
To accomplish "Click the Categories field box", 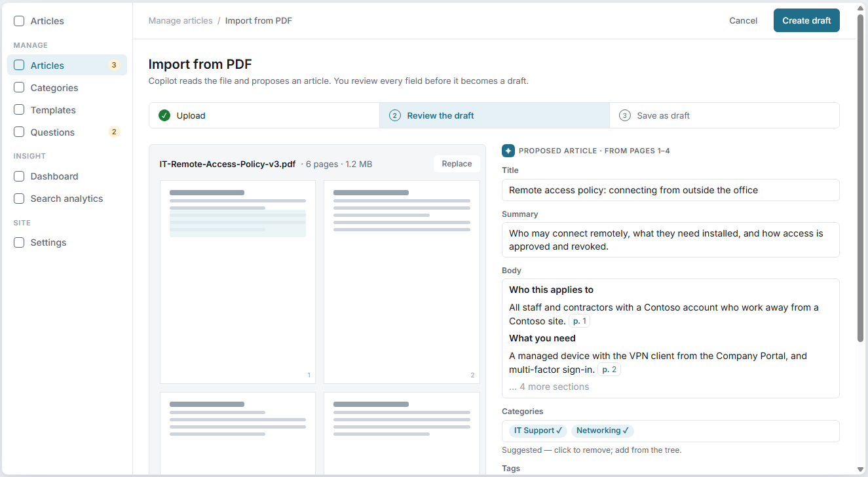I will tap(670, 431).
